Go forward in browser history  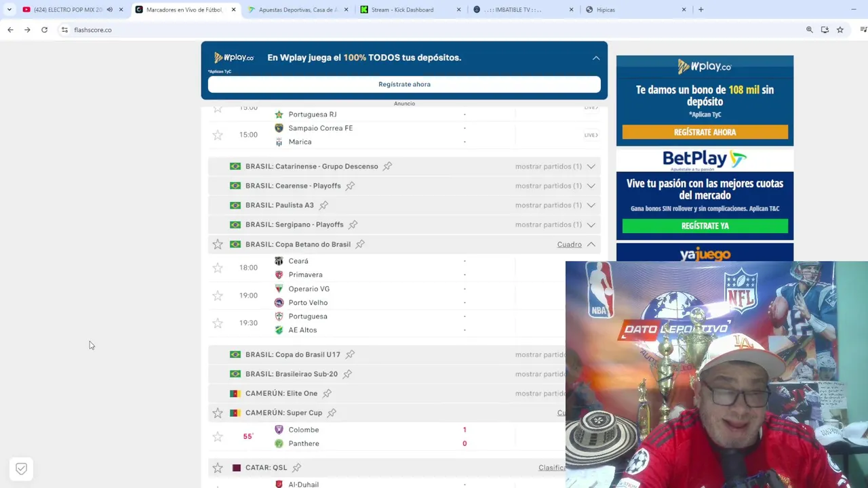pyautogui.click(x=27, y=30)
